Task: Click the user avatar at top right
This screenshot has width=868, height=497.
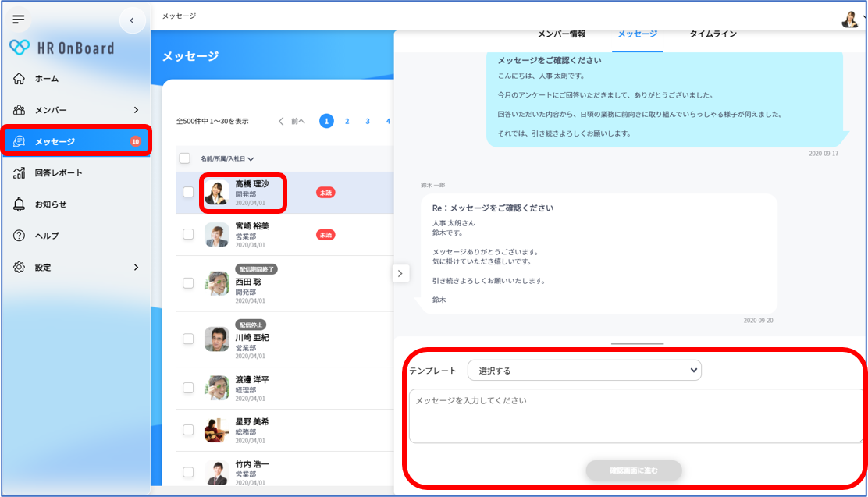Action: (849, 20)
